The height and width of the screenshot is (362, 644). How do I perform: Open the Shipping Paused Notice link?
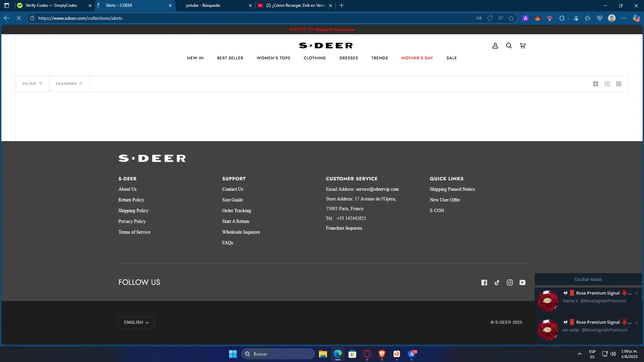pyautogui.click(x=452, y=189)
